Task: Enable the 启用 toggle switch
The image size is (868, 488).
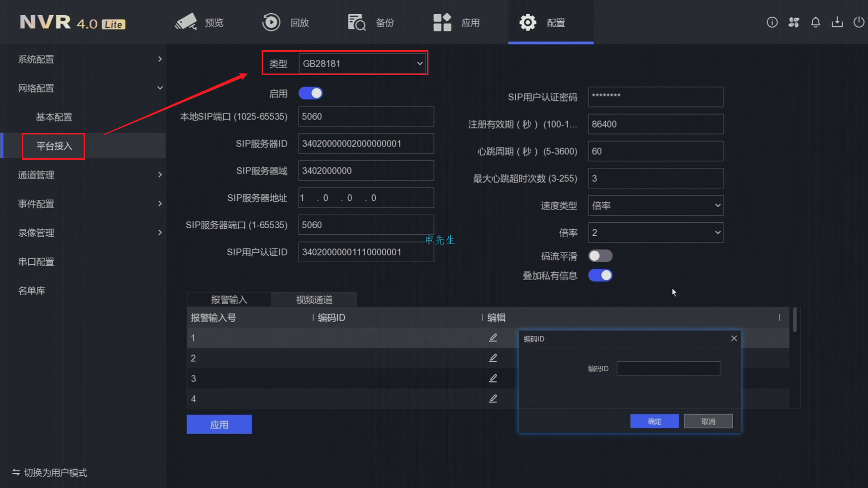Action: pos(311,93)
